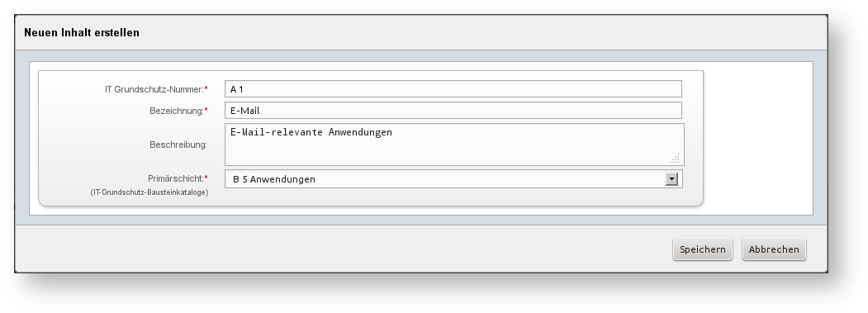This screenshot has width=868, height=313.
Task: Click the red asterisk beside IT Grundschutz-Nummer
Action: click(x=206, y=88)
